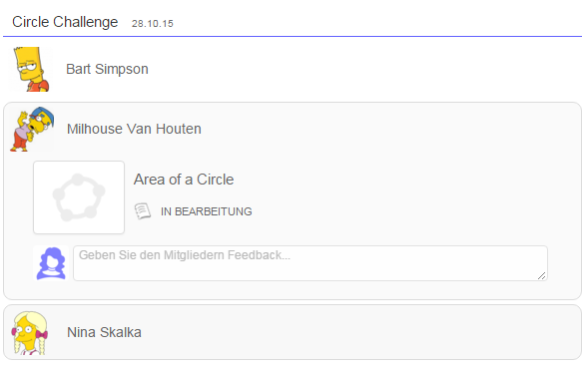Expand the Nina Skalka entry

pyautogui.click(x=292, y=332)
